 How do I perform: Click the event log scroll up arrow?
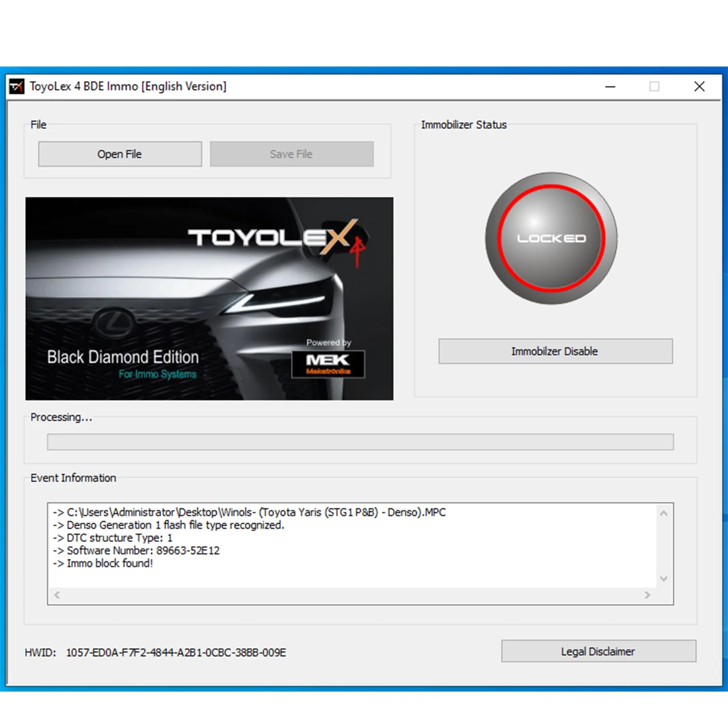pyautogui.click(x=663, y=513)
